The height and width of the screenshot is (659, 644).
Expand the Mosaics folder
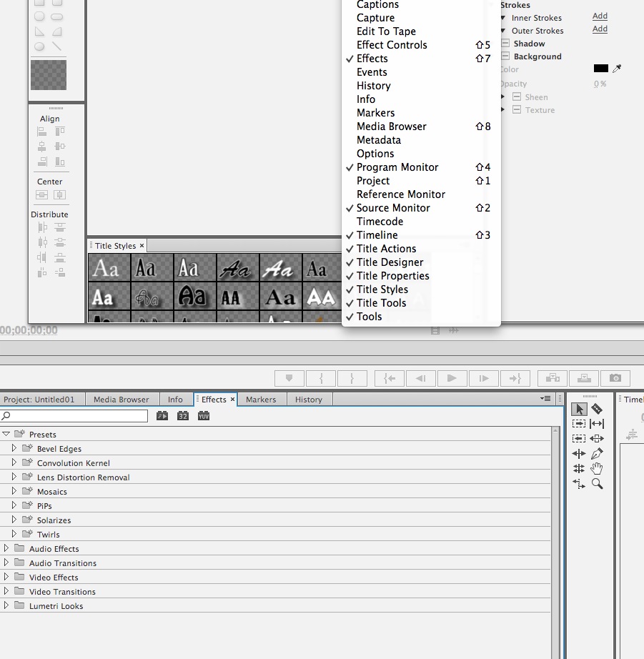coord(14,491)
